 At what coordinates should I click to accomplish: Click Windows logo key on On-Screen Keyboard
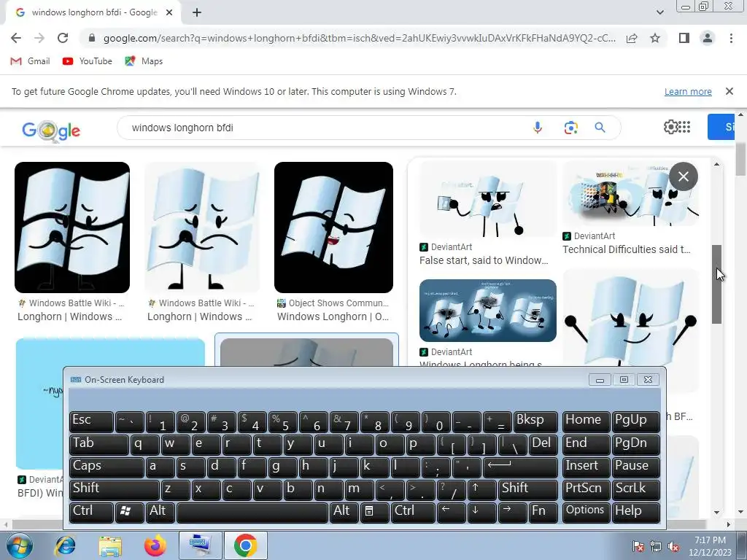coord(130,512)
